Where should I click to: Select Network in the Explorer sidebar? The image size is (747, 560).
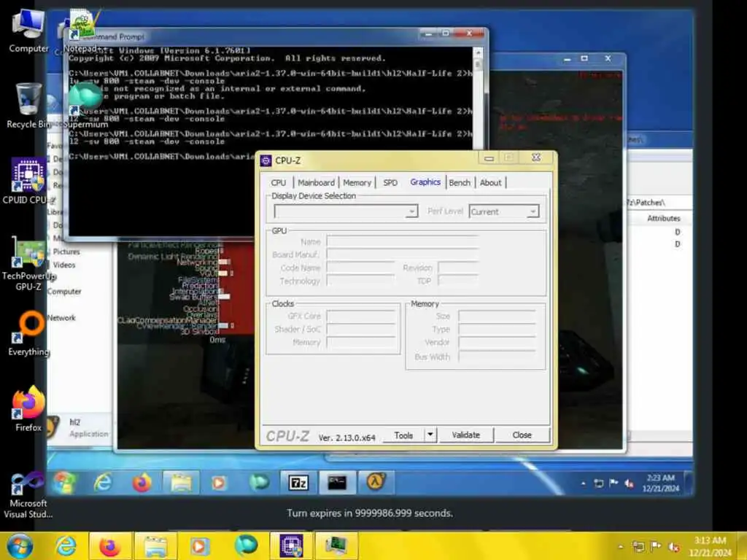point(61,318)
